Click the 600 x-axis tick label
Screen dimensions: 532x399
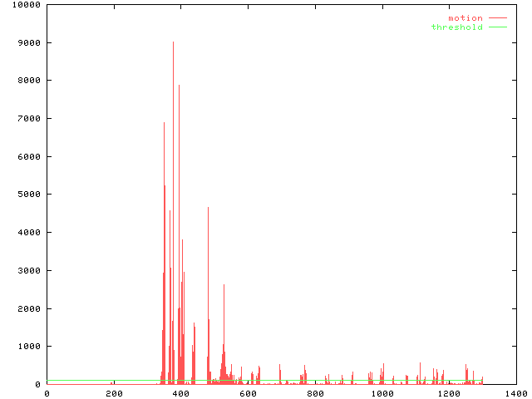pyautogui.click(x=248, y=393)
